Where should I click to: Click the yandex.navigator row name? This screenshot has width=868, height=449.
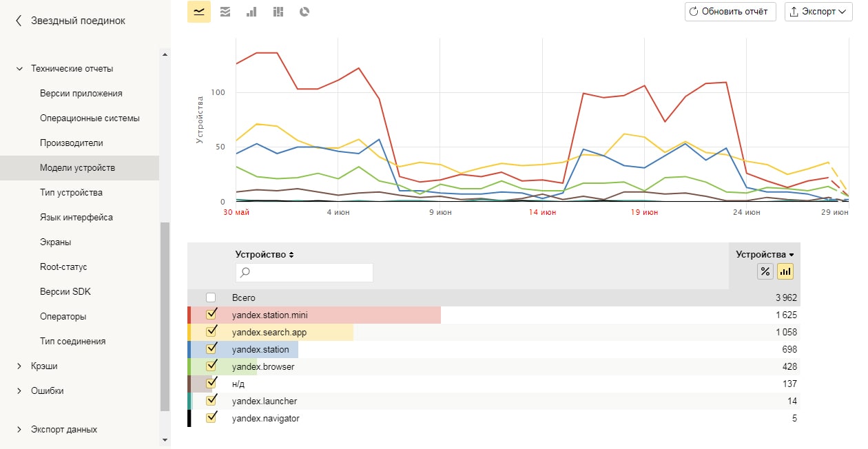click(x=266, y=418)
